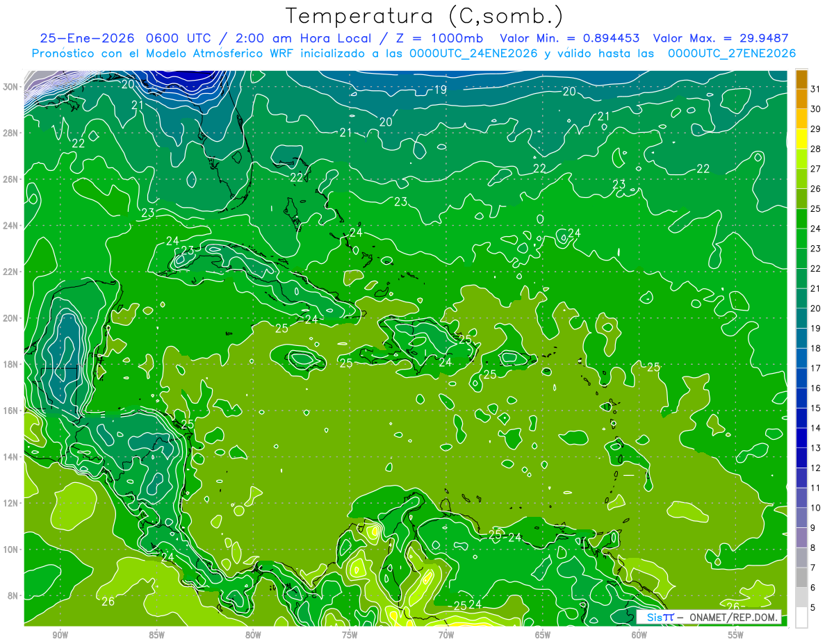Click the 75W longitude axis label
This screenshot has height=644, width=834.
pos(350,635)
